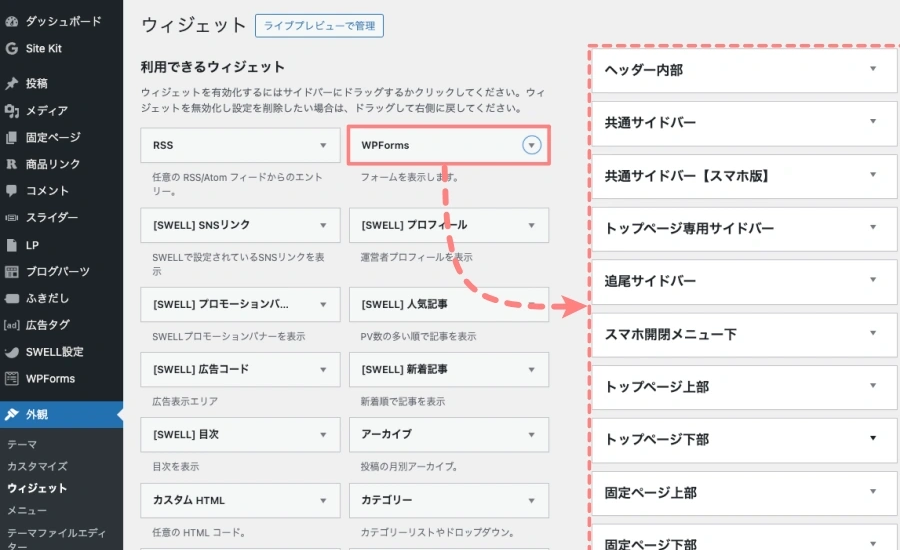
Task: Expand 共通サイドバー【スマホ版】 area
Action: pyautogui.click(x=873, y=175)
